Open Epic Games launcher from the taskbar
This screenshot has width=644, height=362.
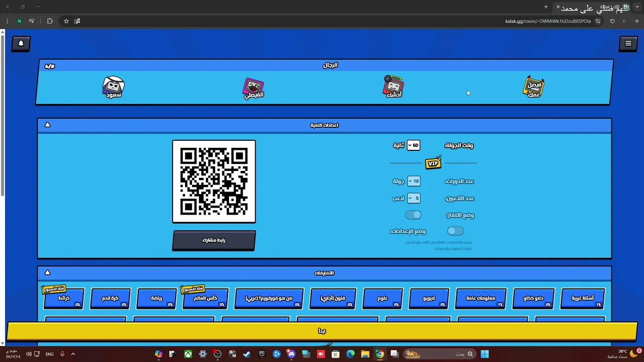tap(262, 354)
